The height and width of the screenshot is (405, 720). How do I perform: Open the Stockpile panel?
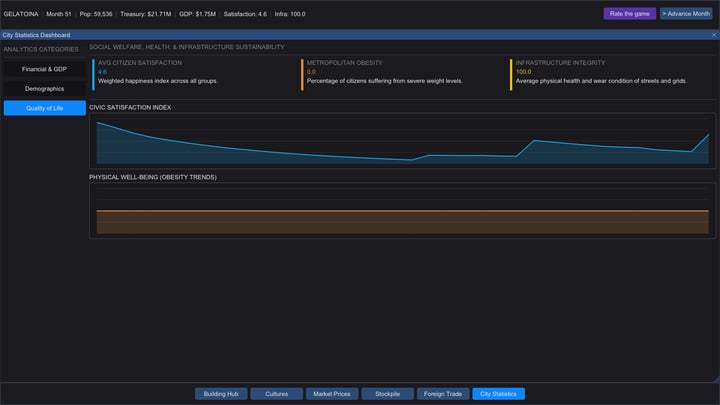tap(388, 394)
